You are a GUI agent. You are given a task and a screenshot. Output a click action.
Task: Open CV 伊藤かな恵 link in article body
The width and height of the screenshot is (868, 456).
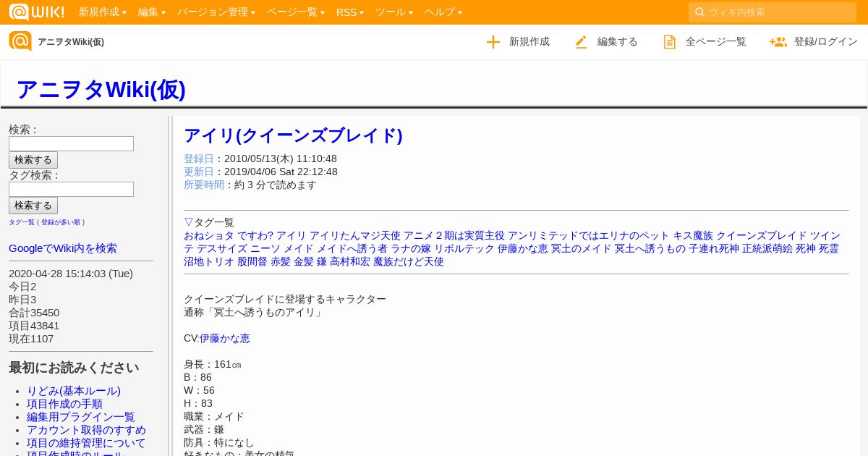225,338
